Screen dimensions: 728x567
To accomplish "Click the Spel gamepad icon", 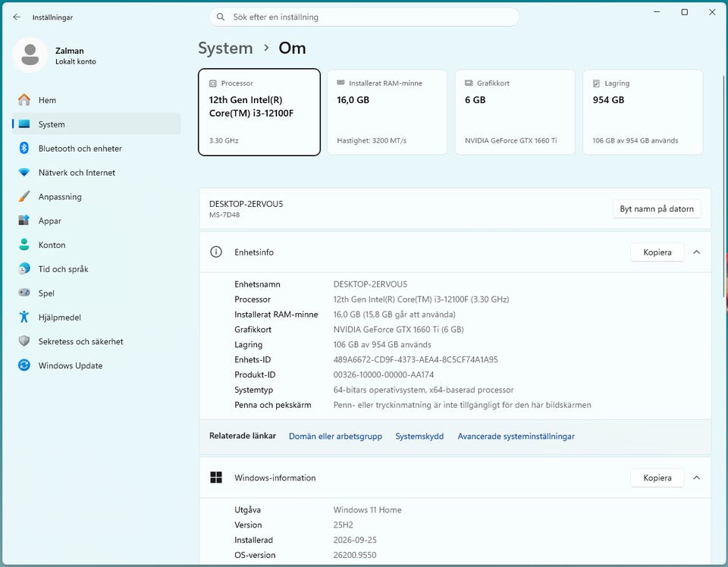I will click(24, 293).
